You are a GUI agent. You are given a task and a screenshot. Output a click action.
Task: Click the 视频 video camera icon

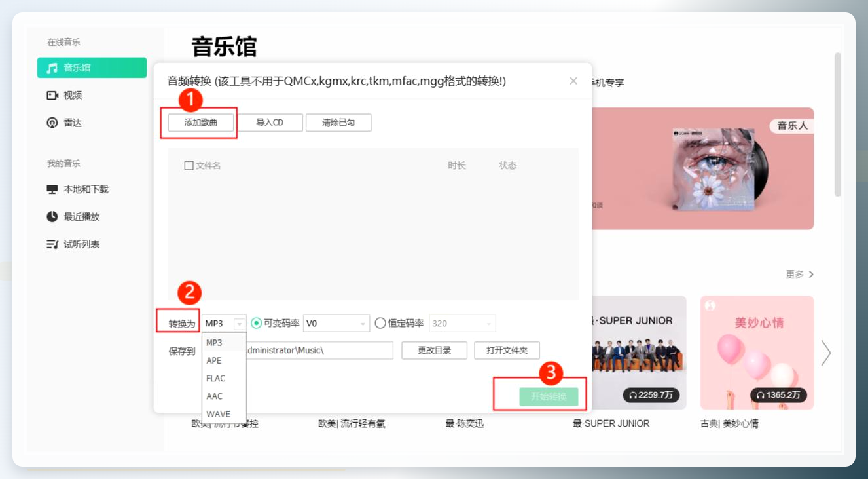(x=52, y=96)
